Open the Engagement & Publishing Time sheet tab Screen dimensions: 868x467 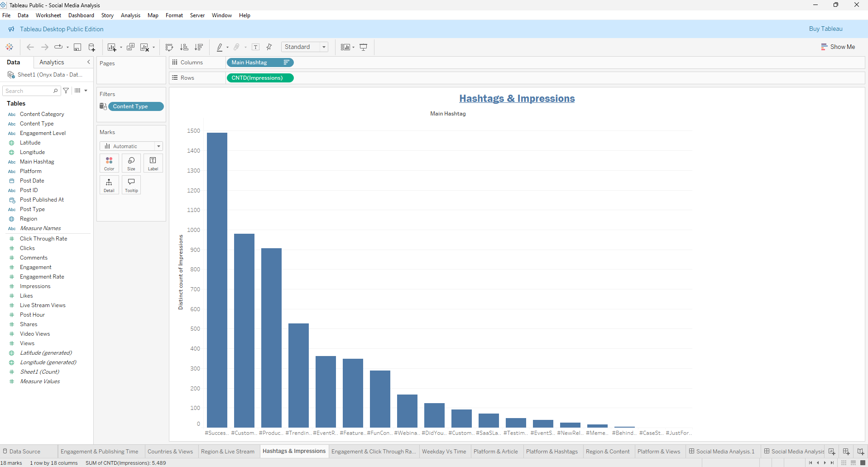click(99, 452)
